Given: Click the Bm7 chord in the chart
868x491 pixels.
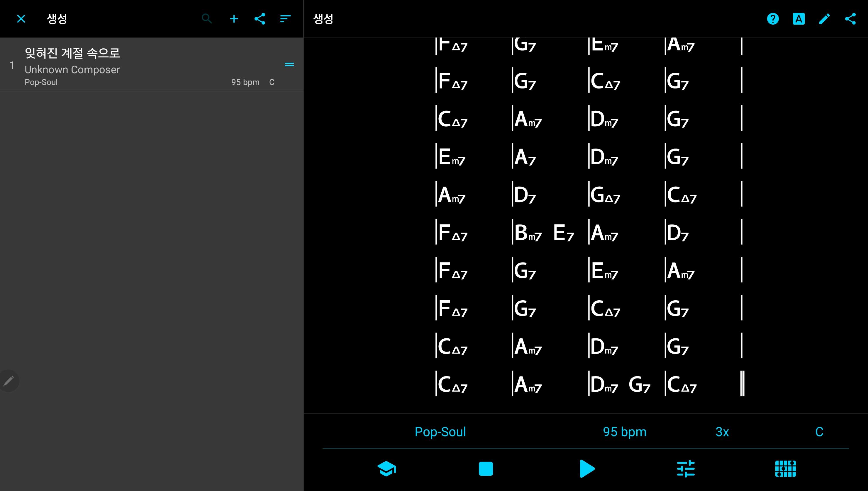Looking at the screenshot, I should pos(528,233).
